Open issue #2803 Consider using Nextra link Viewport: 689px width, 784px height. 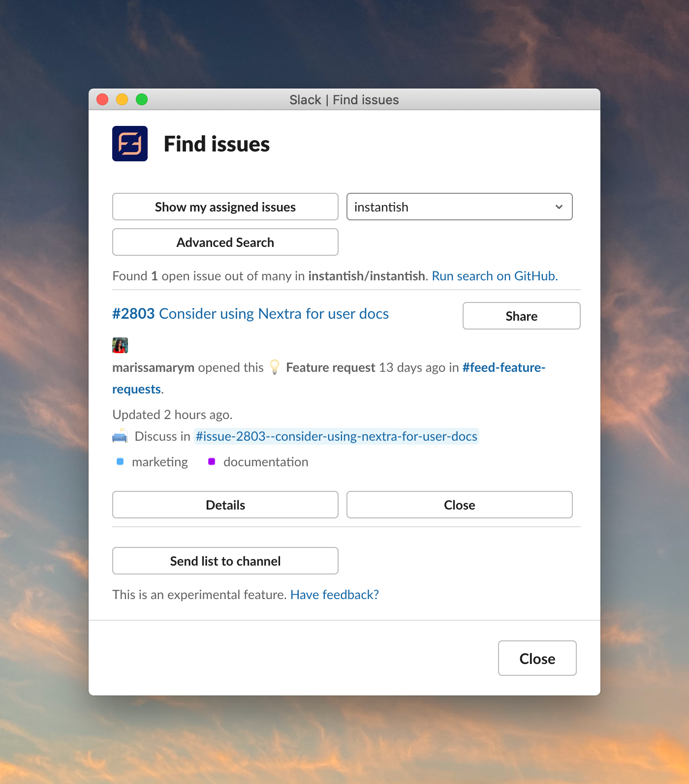pos(251,314)
